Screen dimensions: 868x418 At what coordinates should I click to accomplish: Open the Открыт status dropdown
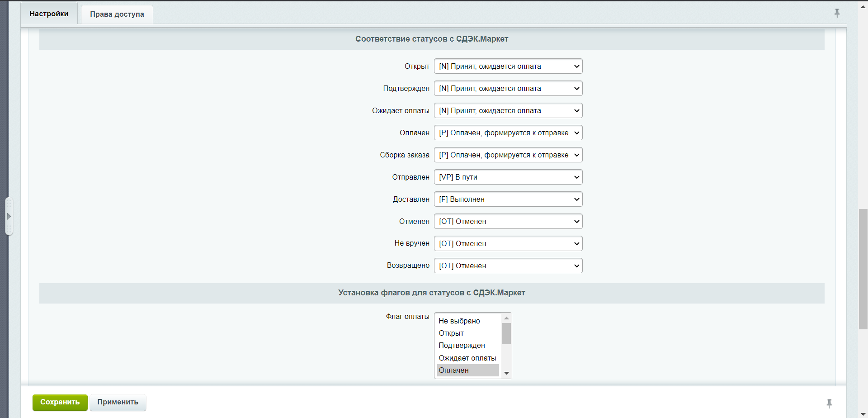508,66
